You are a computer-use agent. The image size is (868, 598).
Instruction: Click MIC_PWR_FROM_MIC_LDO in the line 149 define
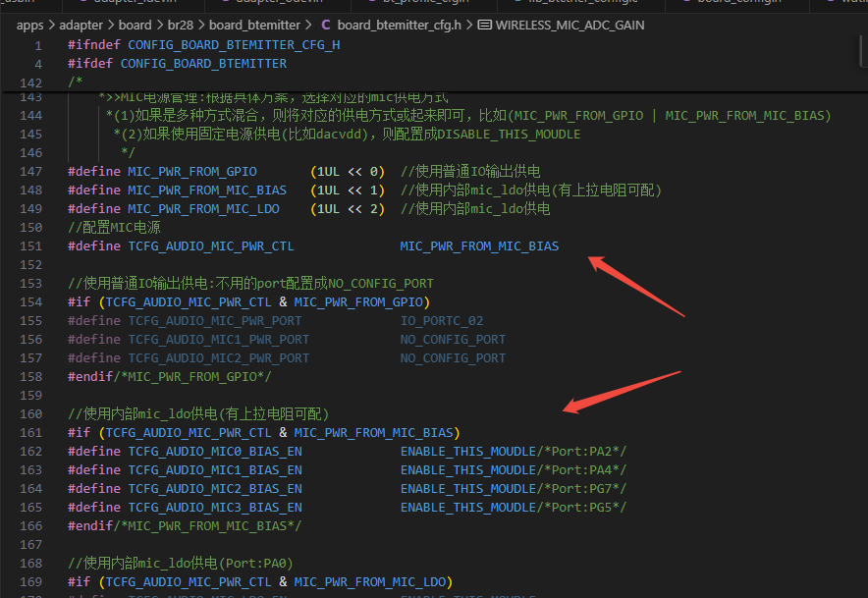click(x=203, y=209)
